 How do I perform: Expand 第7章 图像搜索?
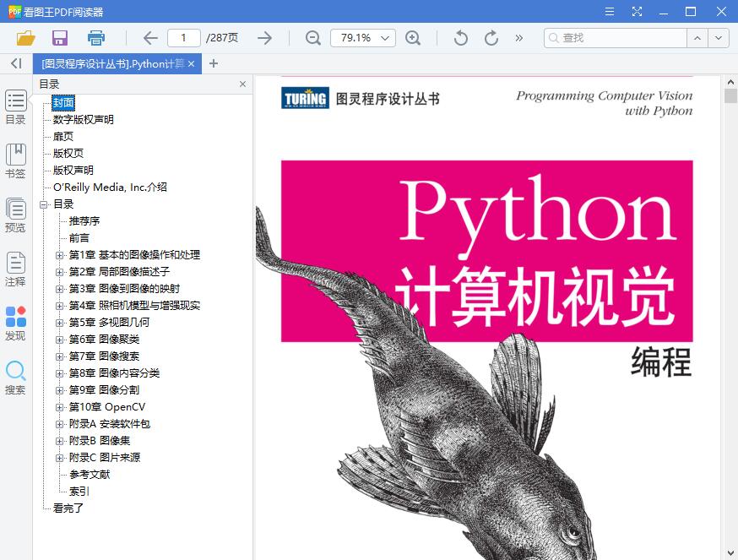tap(59, 356)
